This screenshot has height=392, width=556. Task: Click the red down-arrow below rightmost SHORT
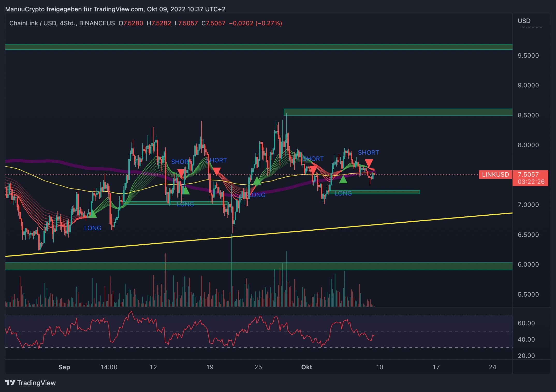[369, 163]
